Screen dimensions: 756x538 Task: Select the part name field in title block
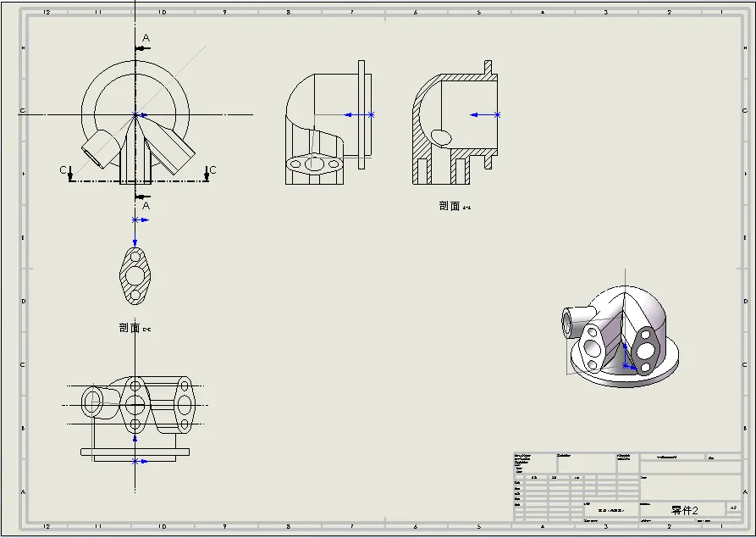click(x=684, y=510)
